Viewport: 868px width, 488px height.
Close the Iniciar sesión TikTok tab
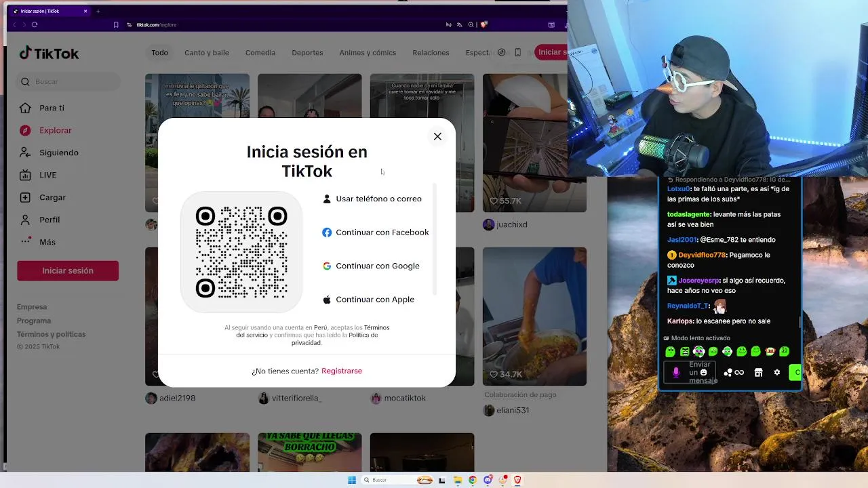point(85,11)
